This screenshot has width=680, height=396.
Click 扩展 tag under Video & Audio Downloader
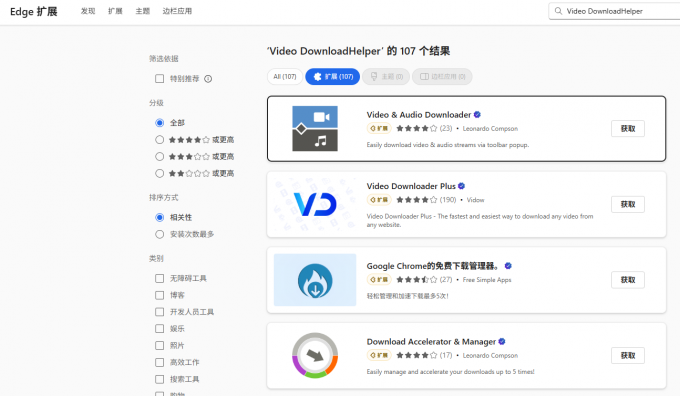tap(379, 128)
